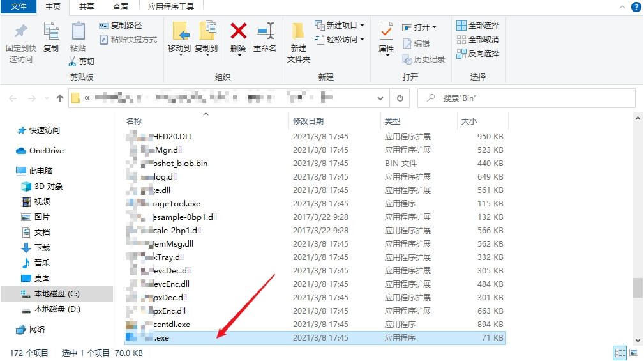Click the Up one level arrow
Viewport: 644px width, 361px height.
60,98
